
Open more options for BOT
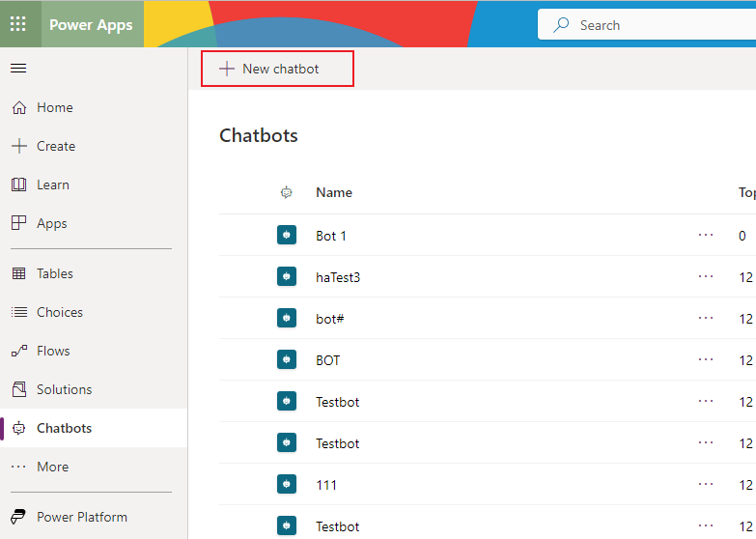(706, 359)
